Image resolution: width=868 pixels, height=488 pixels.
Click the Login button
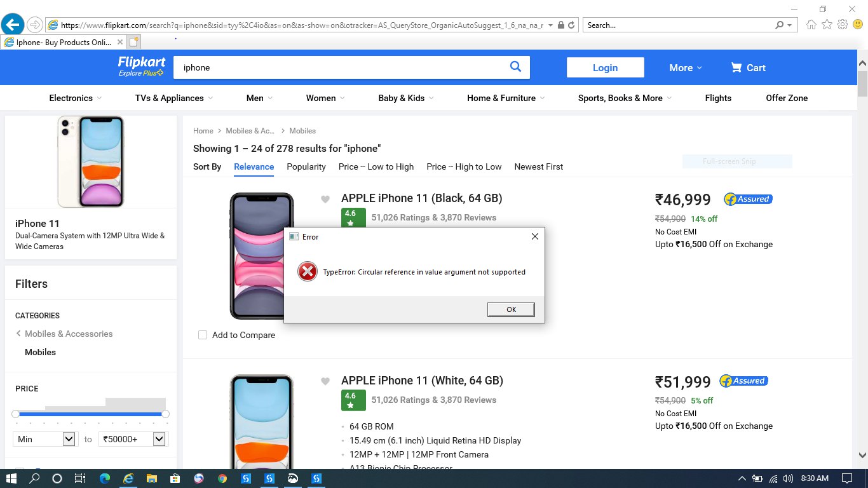point(605,67)
